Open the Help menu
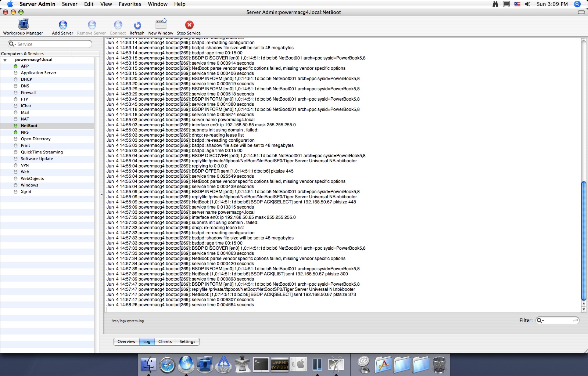This screenshot has width=588, height=376. pos(180,4)
